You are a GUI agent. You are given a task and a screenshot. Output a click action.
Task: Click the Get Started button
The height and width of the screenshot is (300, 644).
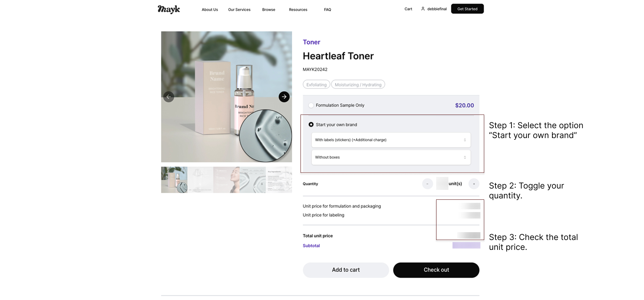[x=467, y=9]
